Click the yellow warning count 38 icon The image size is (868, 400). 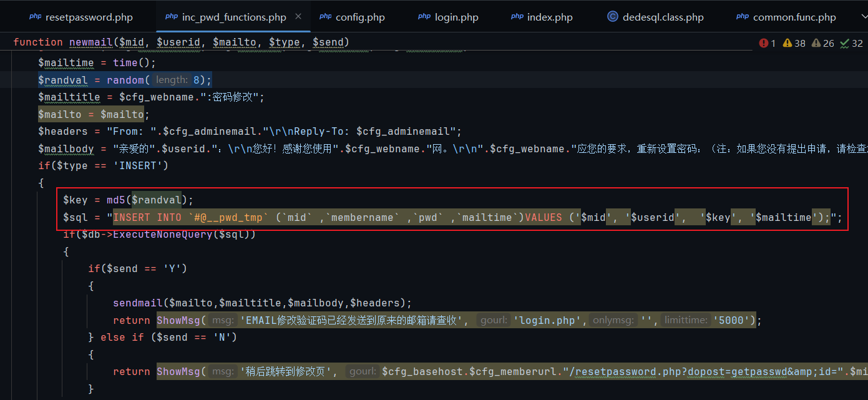(x=788, y=43)
